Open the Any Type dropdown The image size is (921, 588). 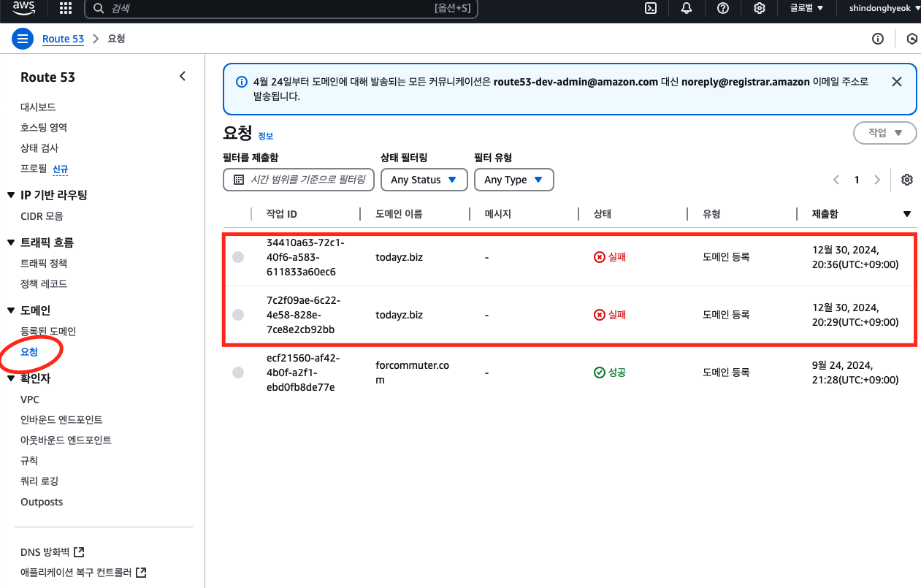pyautogui.click(x=513, y=180)
